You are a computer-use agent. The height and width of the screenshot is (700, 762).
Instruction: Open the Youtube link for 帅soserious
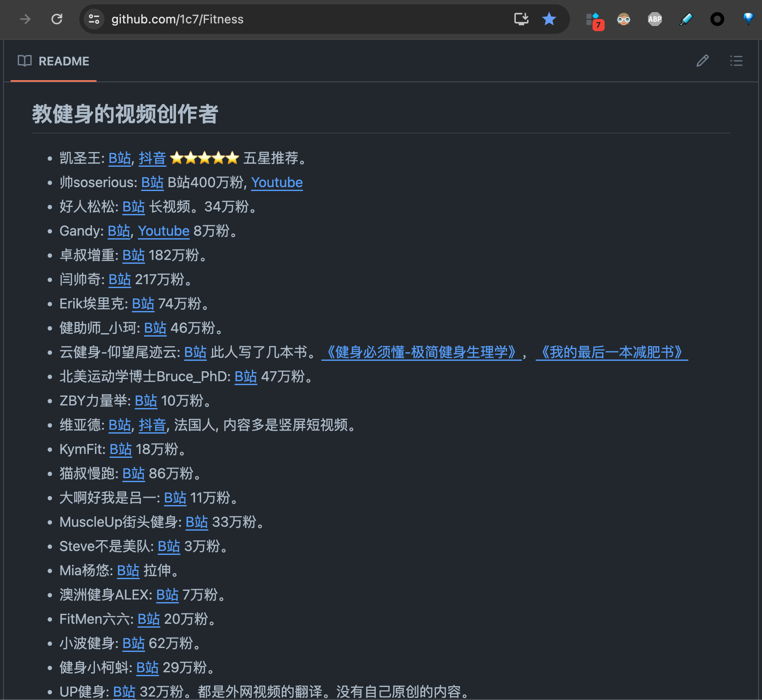tap(277, 183)
